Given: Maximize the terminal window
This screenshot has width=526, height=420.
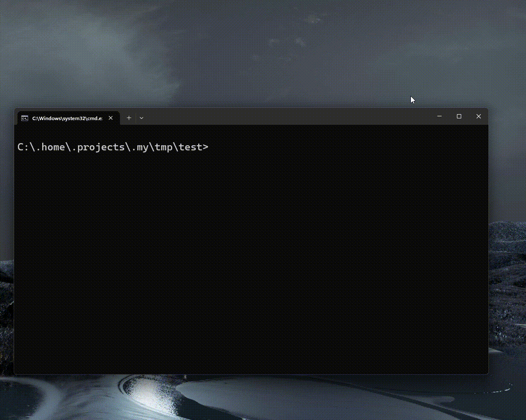Looking at the screenshot, I should (459, 116).
